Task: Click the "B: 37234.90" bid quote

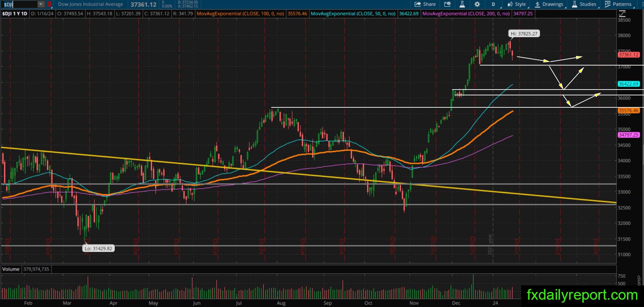Action: tap(188, 2)
